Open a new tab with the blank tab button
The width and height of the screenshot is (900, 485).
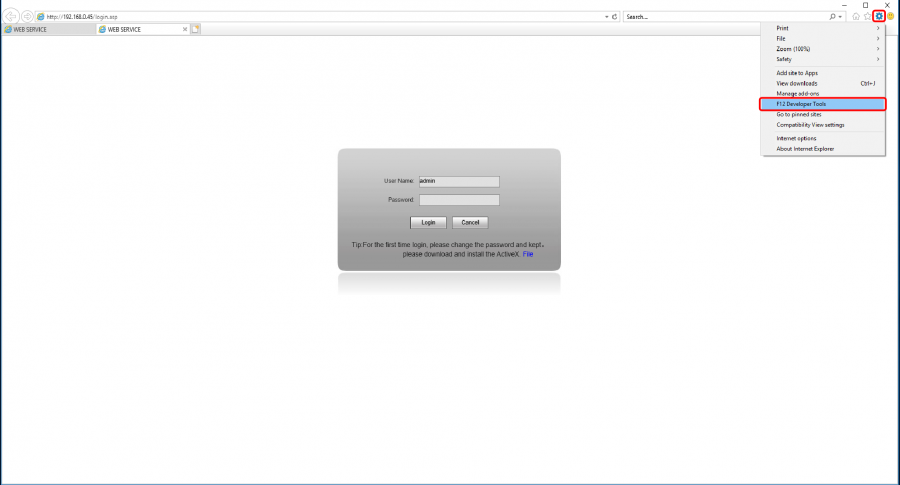pyautogui.click(x=196, y=29)
